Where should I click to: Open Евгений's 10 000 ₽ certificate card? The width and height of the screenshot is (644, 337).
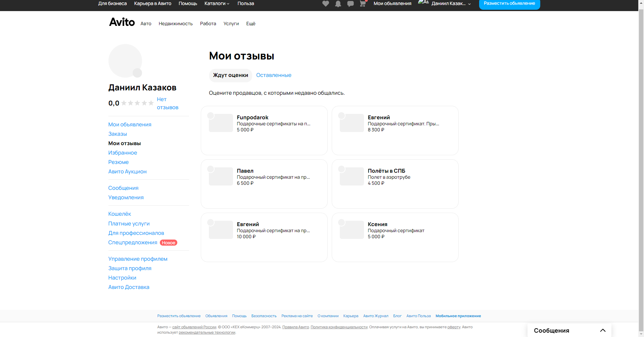click(264, 237)
